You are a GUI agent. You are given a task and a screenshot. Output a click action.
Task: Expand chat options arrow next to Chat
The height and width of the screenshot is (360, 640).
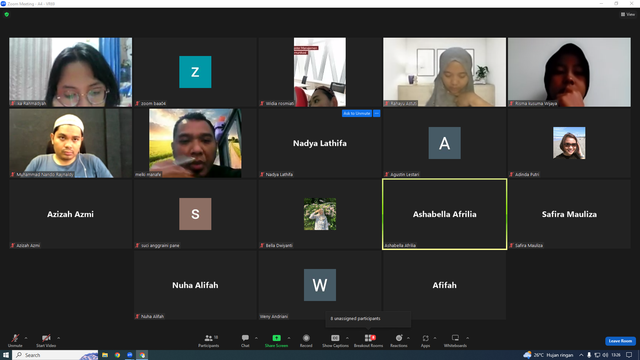(256, 338)
